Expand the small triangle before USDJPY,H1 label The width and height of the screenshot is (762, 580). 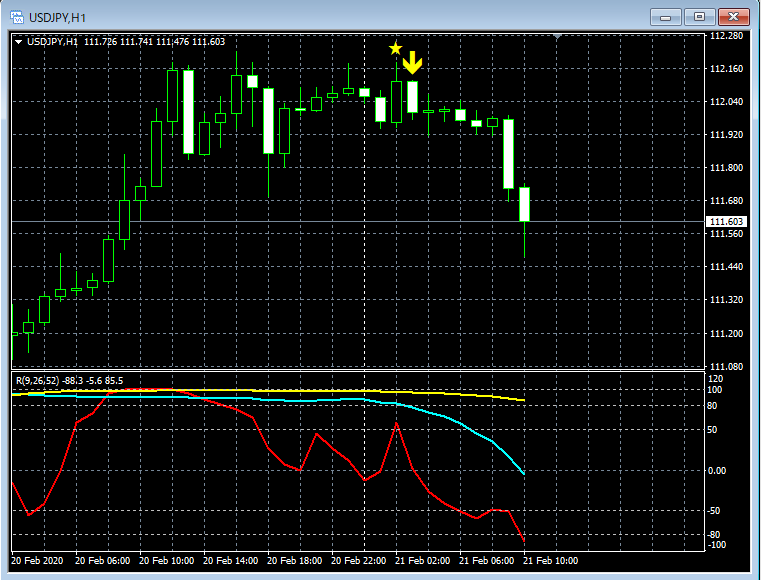pos(18,42)
